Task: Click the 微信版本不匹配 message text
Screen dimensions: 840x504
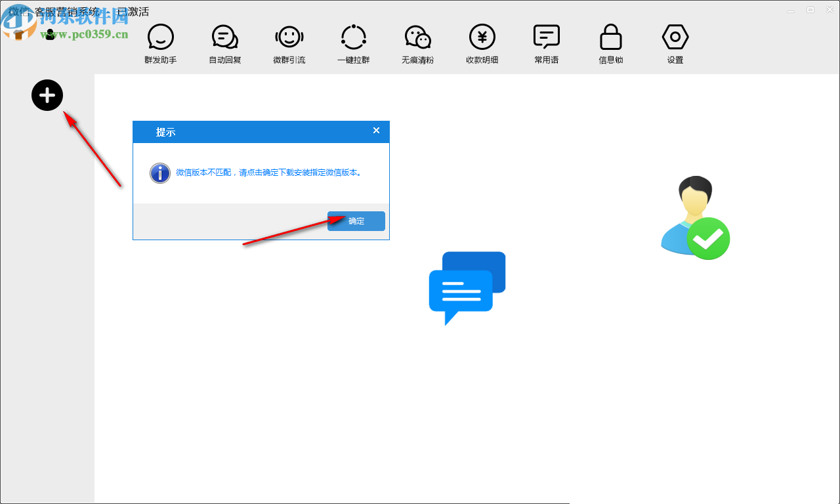Action: point(269,173)
